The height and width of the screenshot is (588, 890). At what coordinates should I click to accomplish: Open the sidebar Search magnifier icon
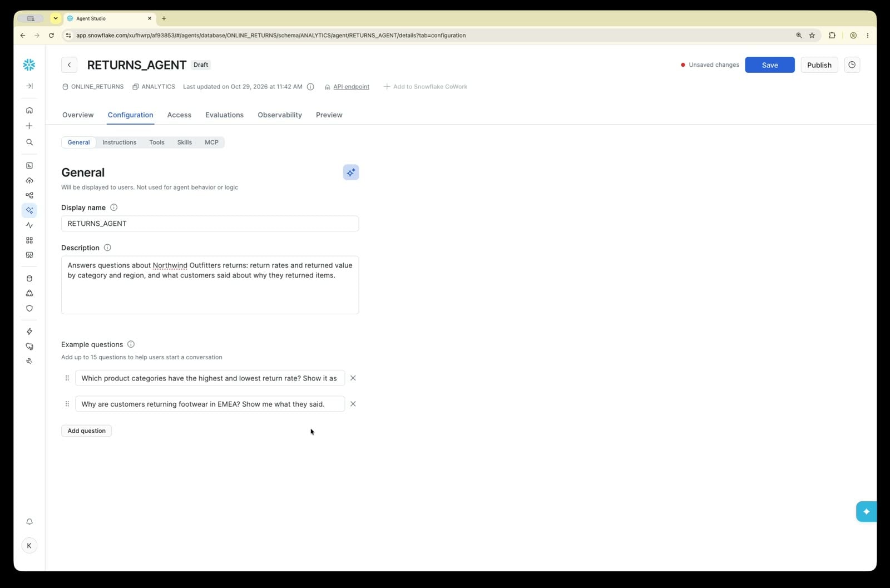29,142
